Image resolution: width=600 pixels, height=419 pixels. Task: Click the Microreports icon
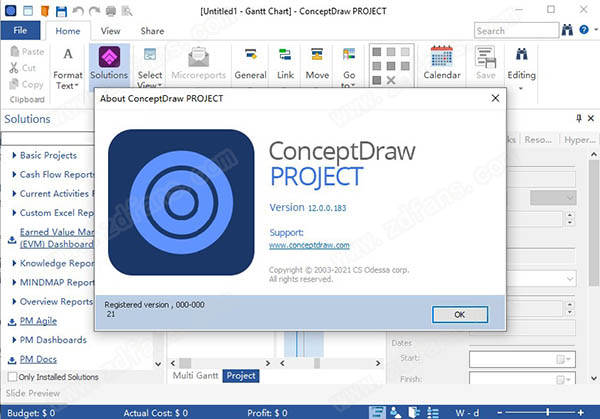click(199, 57)
